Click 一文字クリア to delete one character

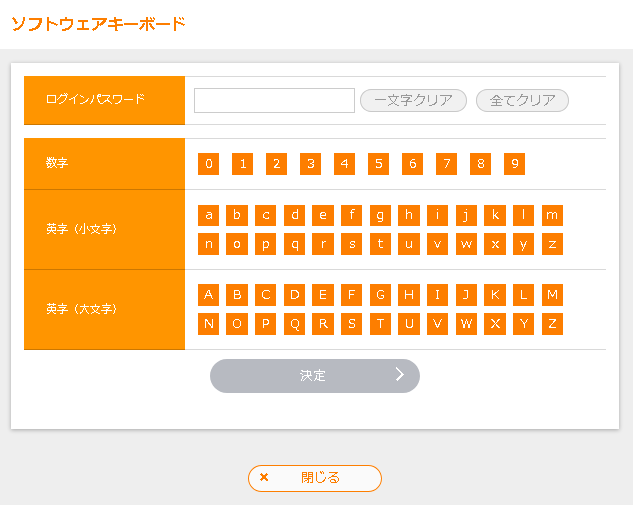tap(413, 100)
